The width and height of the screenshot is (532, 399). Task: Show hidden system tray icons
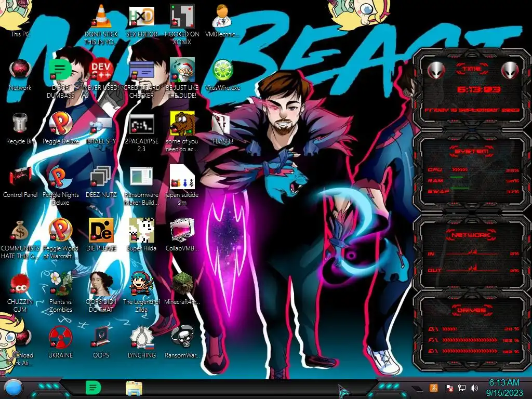pos(417,389)
